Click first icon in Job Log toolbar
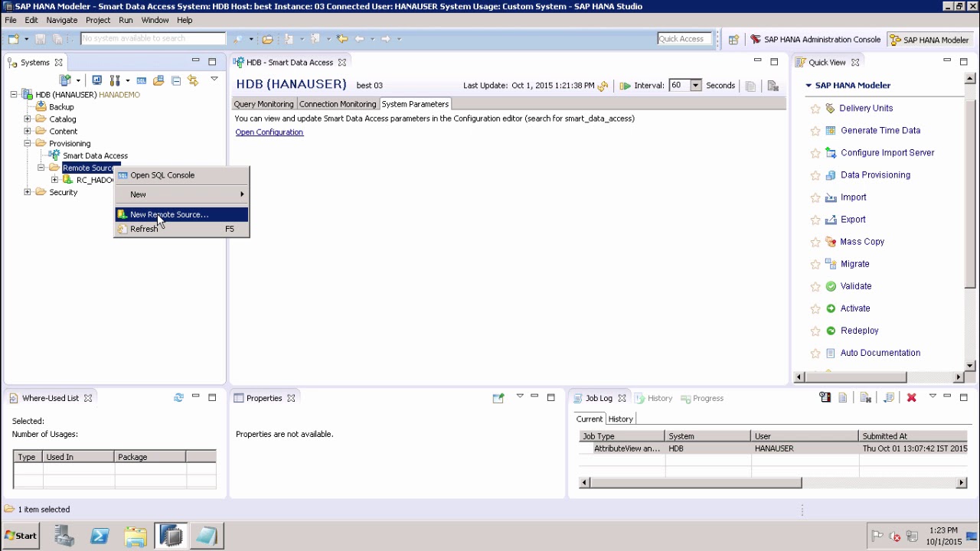Viewport: 980px width, 551px height. click(825, 398)
